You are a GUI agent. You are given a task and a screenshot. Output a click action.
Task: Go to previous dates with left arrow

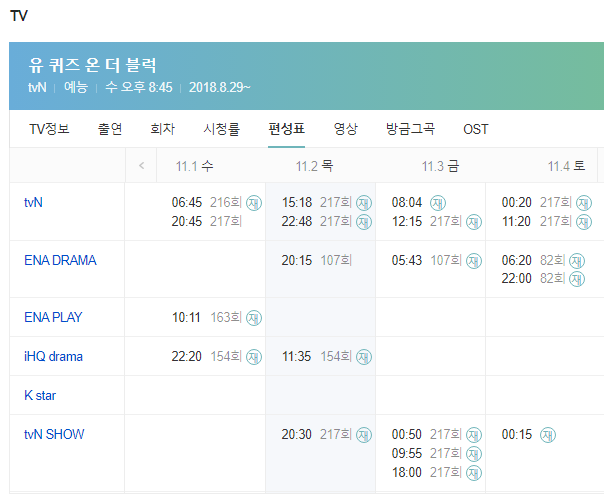pos(141,166)
